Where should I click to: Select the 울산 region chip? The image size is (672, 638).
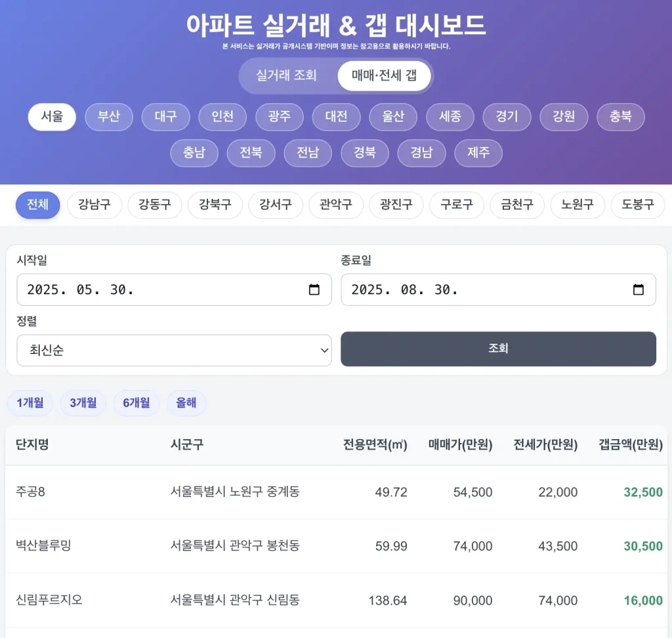coord(393,117)
